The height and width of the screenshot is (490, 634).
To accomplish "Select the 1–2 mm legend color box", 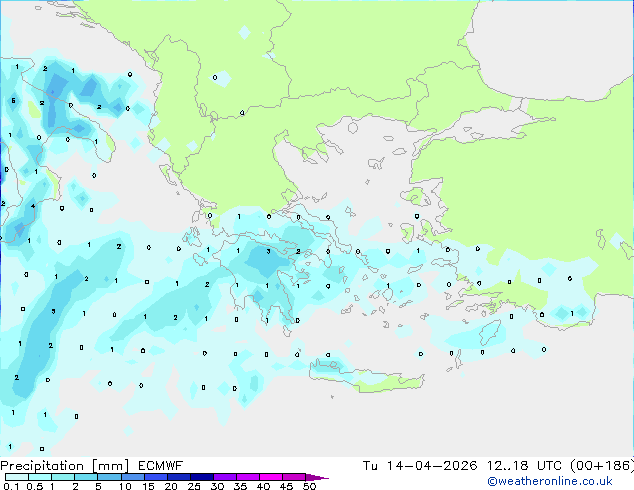I will (x=63, y=477).
